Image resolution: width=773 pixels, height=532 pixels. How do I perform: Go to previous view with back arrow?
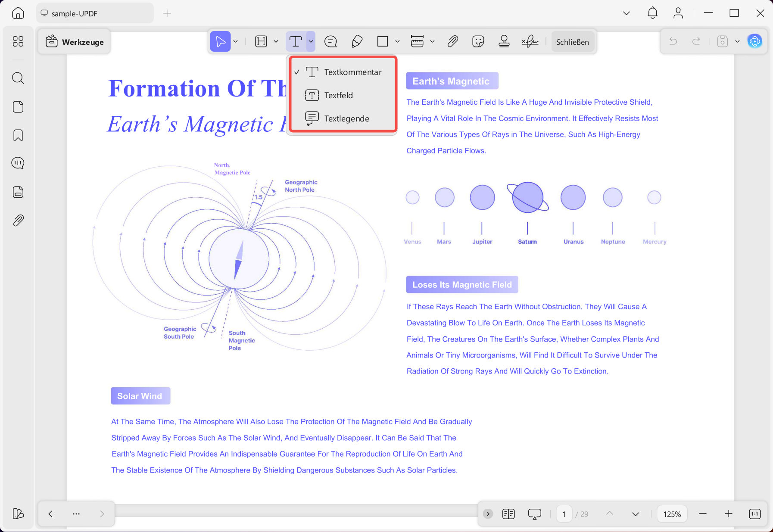pos(50,514)
